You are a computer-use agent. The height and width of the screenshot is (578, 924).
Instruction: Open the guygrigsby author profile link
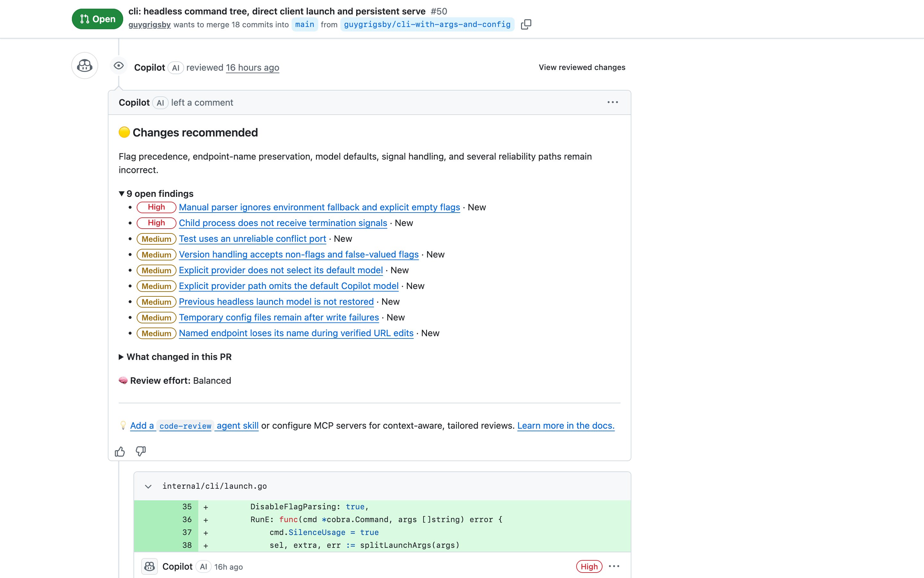(x=150, y=24)
